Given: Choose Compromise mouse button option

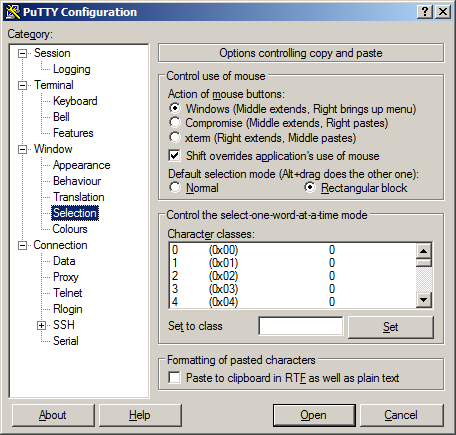Looking at the screenshot, I should 175,123.
